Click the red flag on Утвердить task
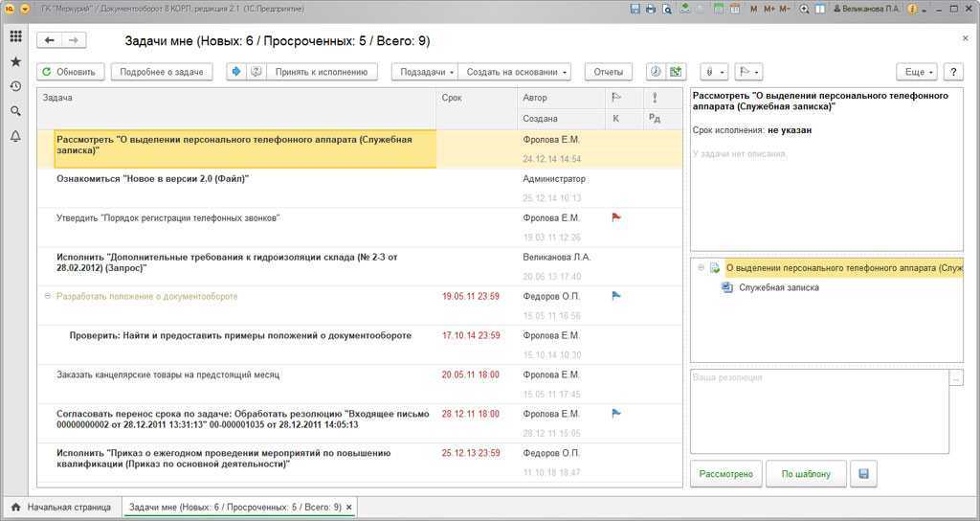 [616, 217]
